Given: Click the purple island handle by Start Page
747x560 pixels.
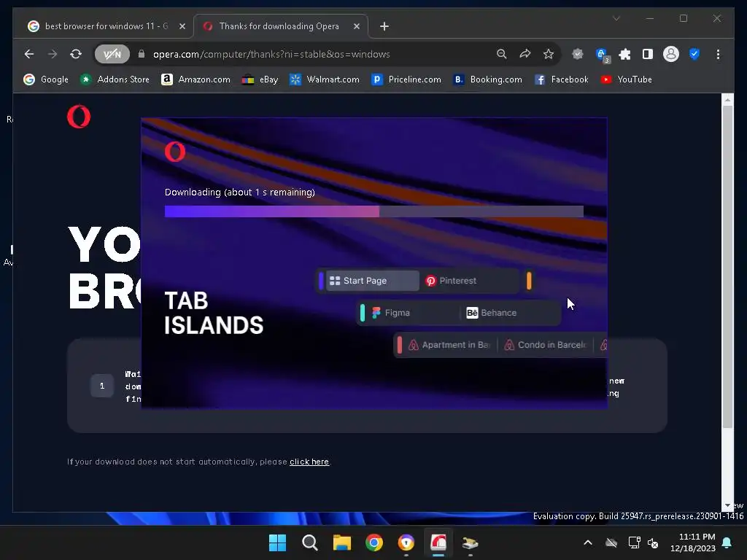Looking at the screenshot, I should click(321, 281).
